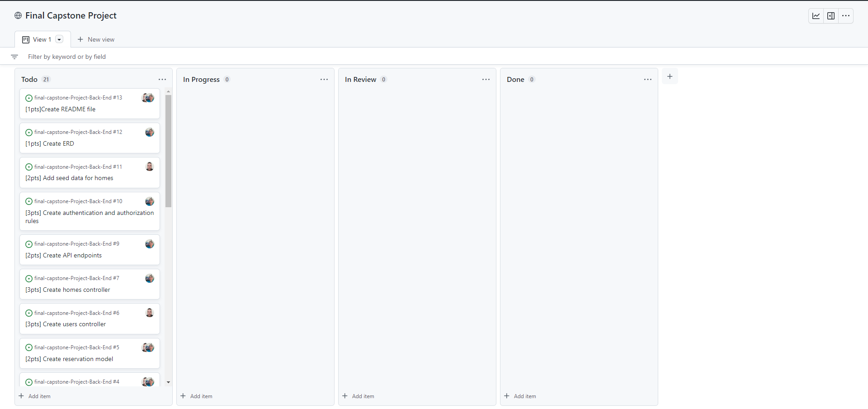Click the board layout icon in View 1 tab
Viewport: 868px width, 409px height.
point(25,39)
